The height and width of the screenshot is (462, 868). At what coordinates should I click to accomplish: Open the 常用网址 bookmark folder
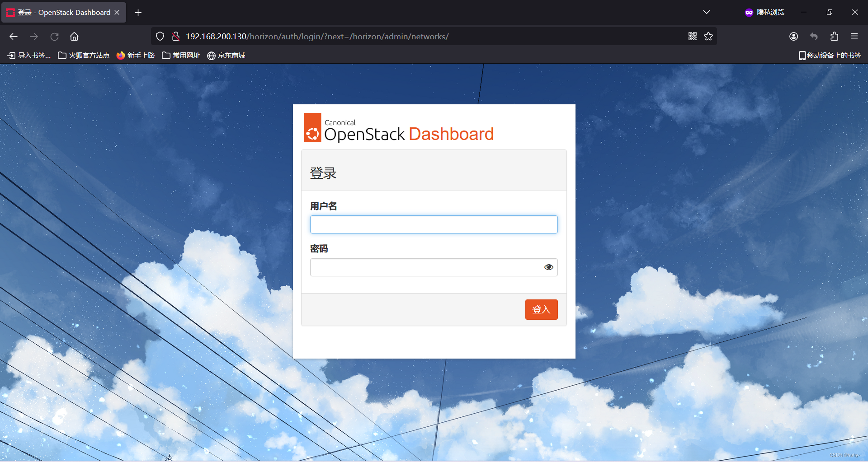coord(181,56)
